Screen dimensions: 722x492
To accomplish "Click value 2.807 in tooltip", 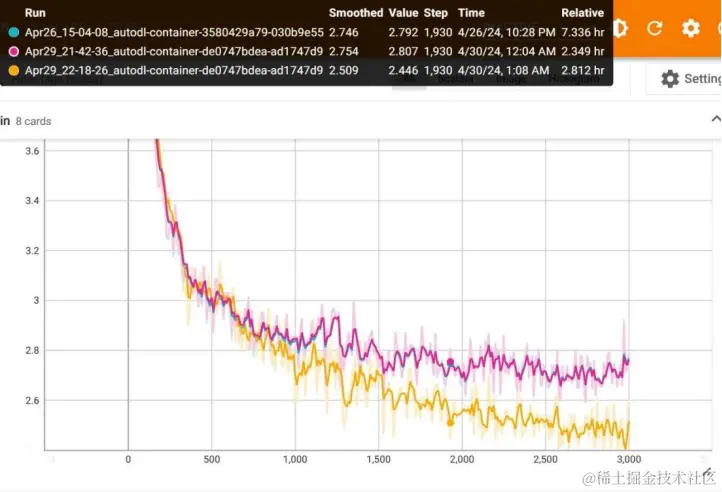I will [x=403, y=51].
